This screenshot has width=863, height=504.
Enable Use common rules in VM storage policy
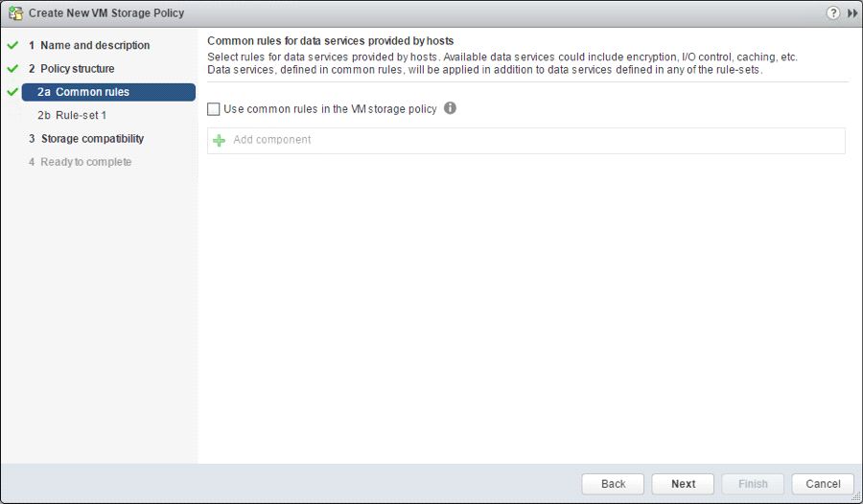214,109
